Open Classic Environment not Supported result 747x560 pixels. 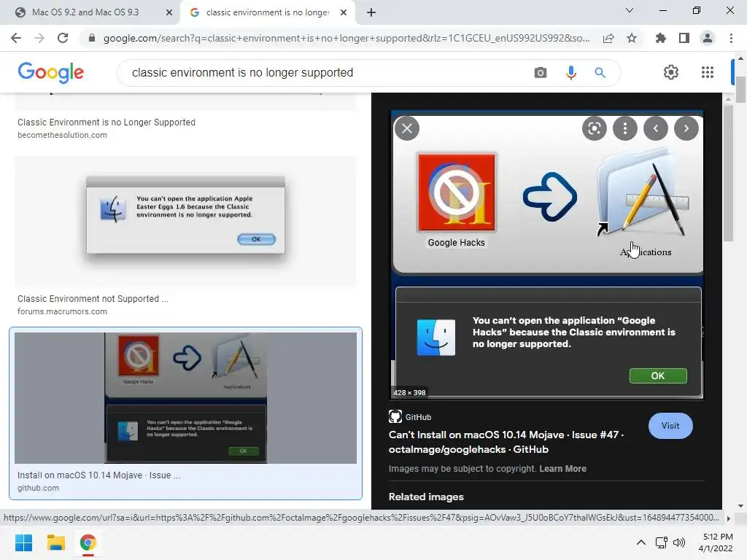[93, 298]
